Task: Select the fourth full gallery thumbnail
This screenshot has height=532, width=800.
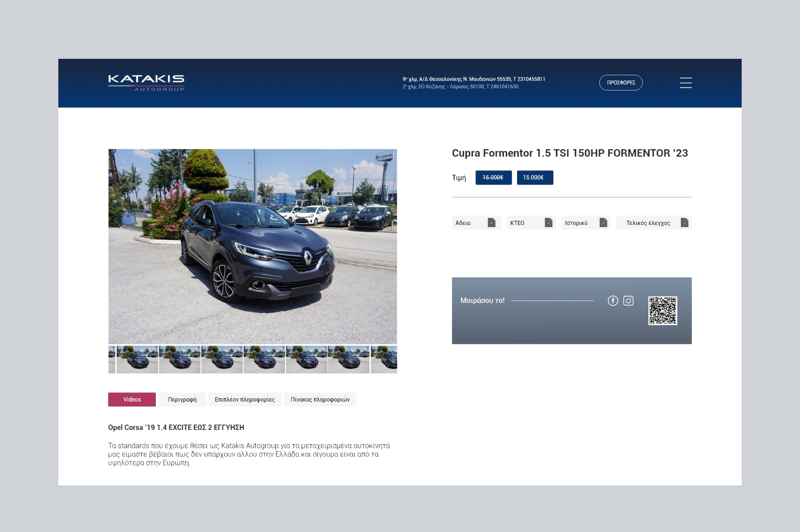Action: (264, 360)
